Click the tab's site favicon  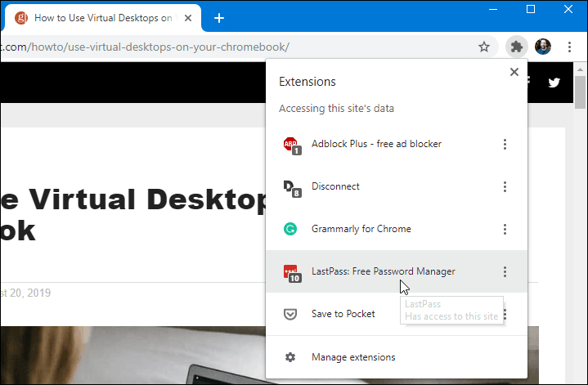21,18
